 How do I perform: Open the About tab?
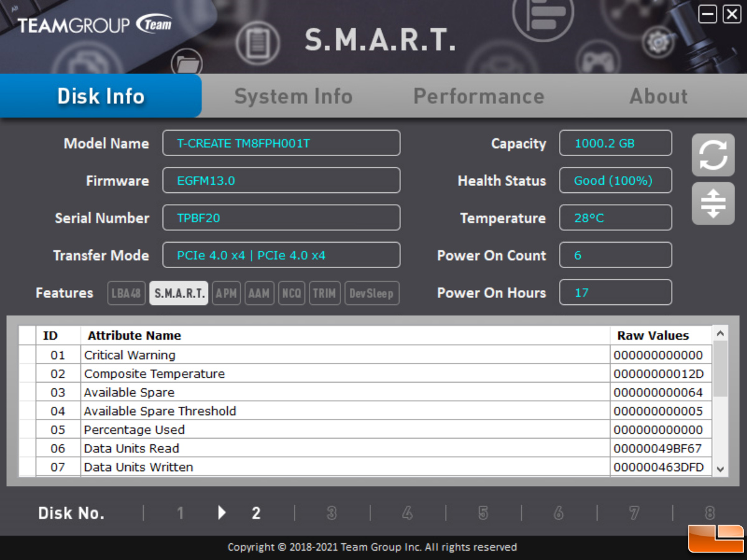coord(659,96)
